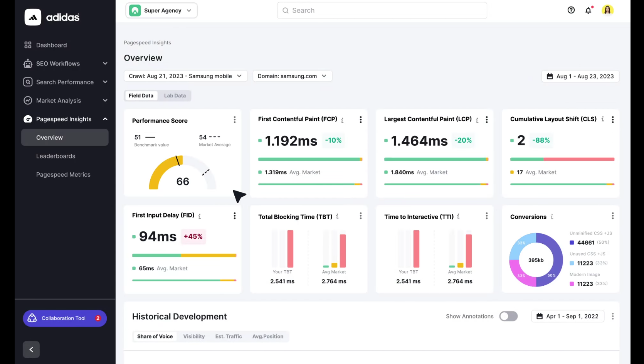Switch to Lab Data view
Image resolution: width=644 pixels, height=364 pixels.
175,96
